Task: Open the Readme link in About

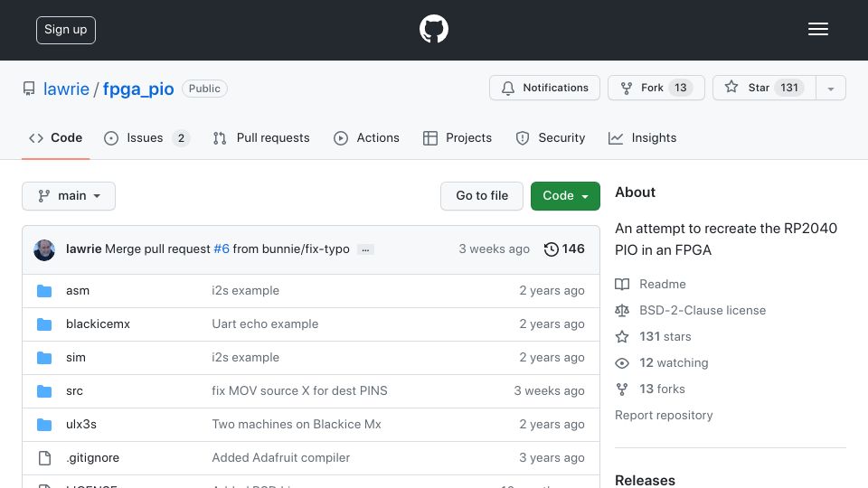Action: click(x=662, y=284)
